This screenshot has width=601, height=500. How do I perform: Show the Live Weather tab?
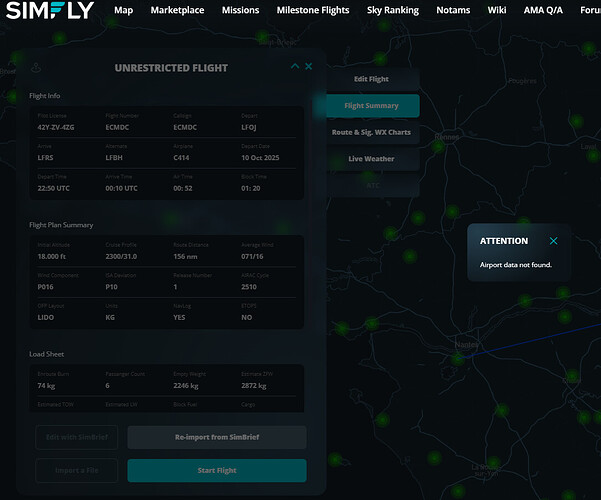coord(370,159)
